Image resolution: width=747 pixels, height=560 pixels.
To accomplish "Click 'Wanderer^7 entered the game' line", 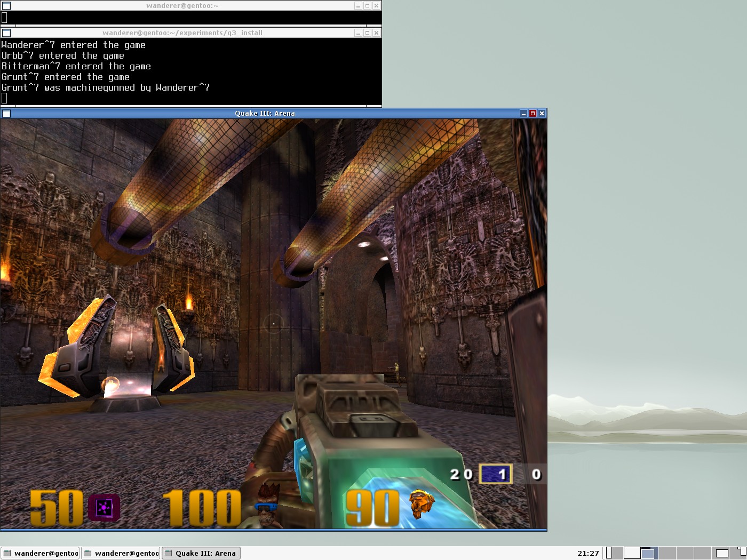I will [x=73, y=45].
